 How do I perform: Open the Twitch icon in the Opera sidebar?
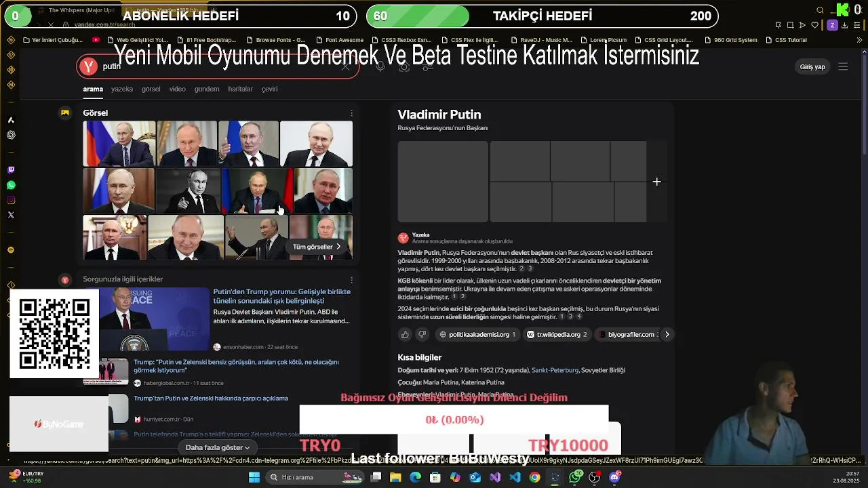coord(11,170)
